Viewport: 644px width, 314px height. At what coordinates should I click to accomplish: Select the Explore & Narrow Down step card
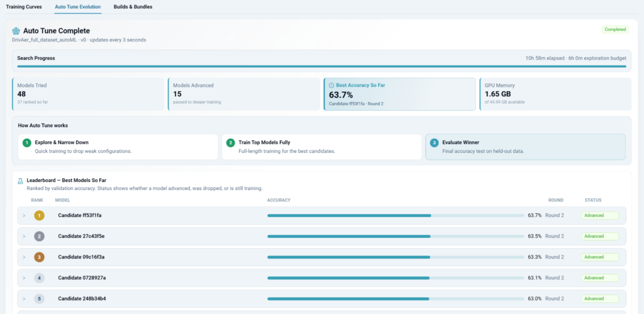tap(118, 147)
